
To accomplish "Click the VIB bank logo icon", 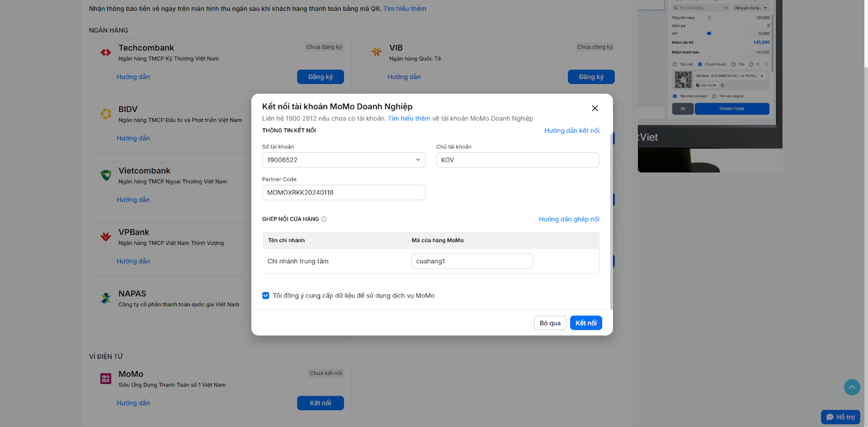I will click(376, 52).
